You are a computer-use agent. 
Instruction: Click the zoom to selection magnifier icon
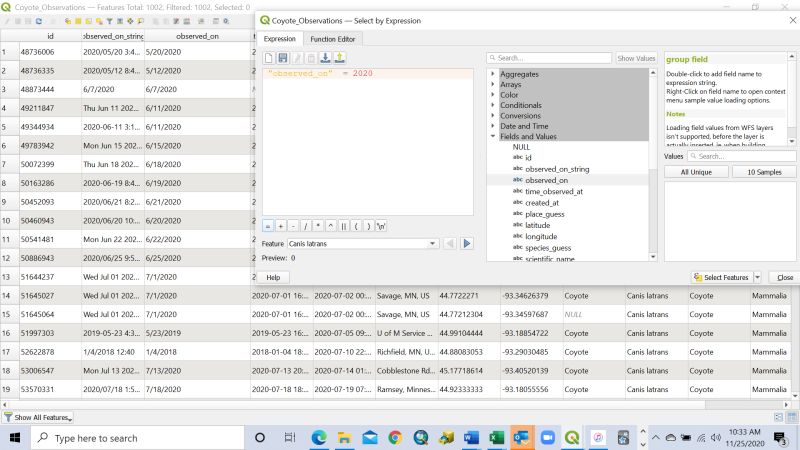[x=140, y=21]
